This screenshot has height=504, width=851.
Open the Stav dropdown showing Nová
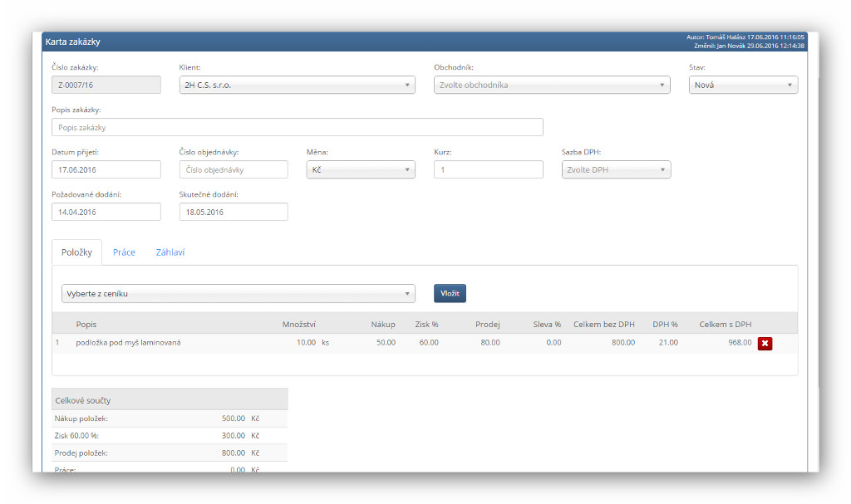[743, 85]
